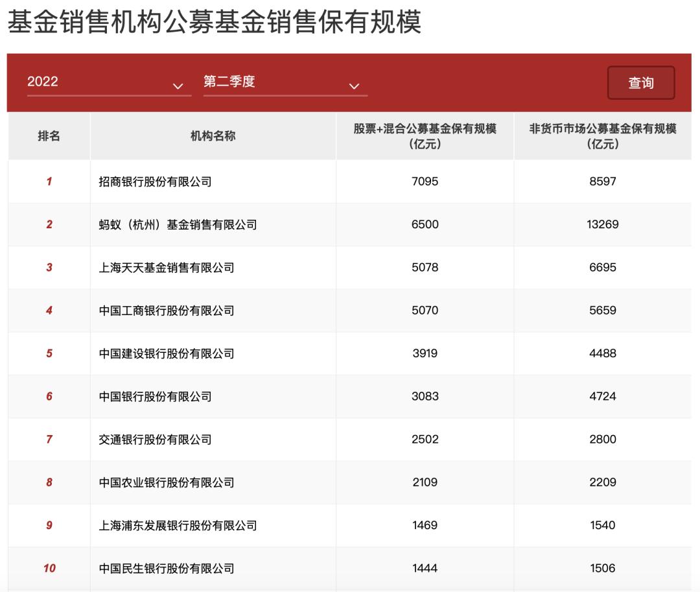Image resolution: width=700 pixels, height=592 pixels.
Task: Select 交通银行股份有限公司 row name
Action: pyautogui.click(x=155, y=440)
